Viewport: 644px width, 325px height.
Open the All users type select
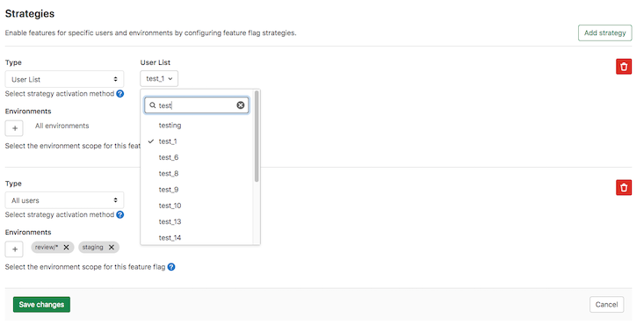pos(64,200)
